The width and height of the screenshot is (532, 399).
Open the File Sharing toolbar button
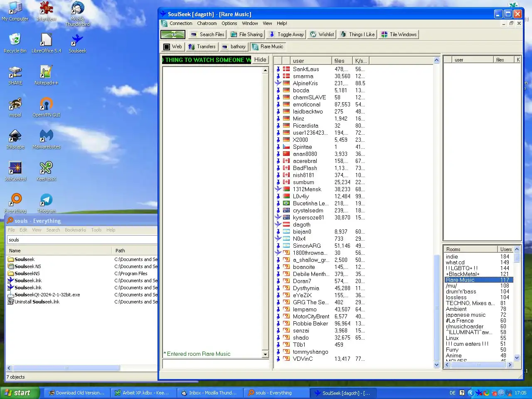point(246,34)
